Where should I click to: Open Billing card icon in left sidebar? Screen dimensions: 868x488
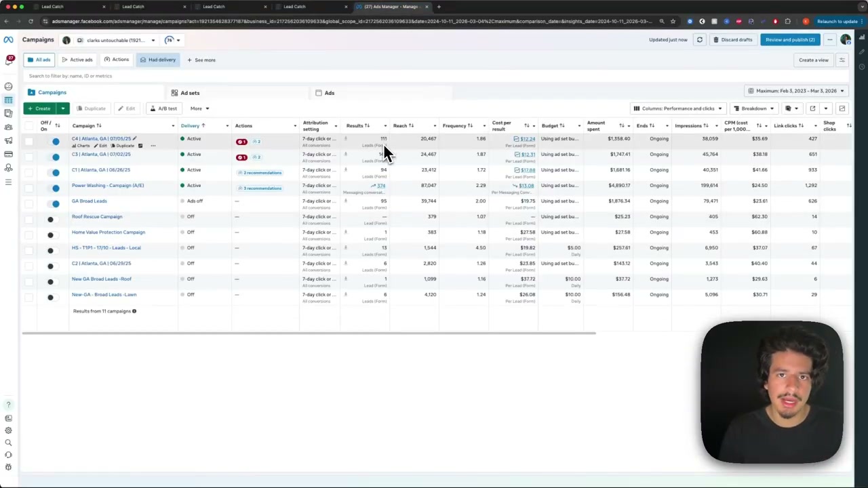[x=8, y=154]
